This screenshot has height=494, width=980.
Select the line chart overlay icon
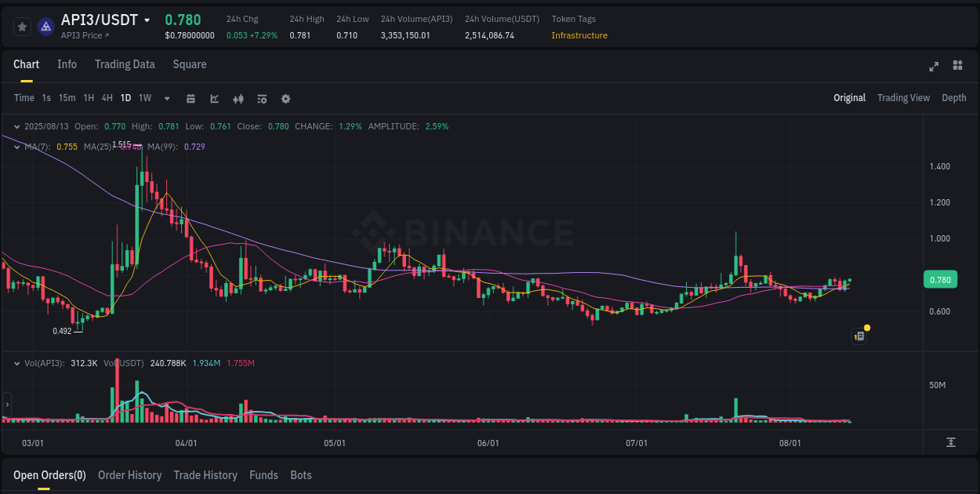(x=213, y=99)
